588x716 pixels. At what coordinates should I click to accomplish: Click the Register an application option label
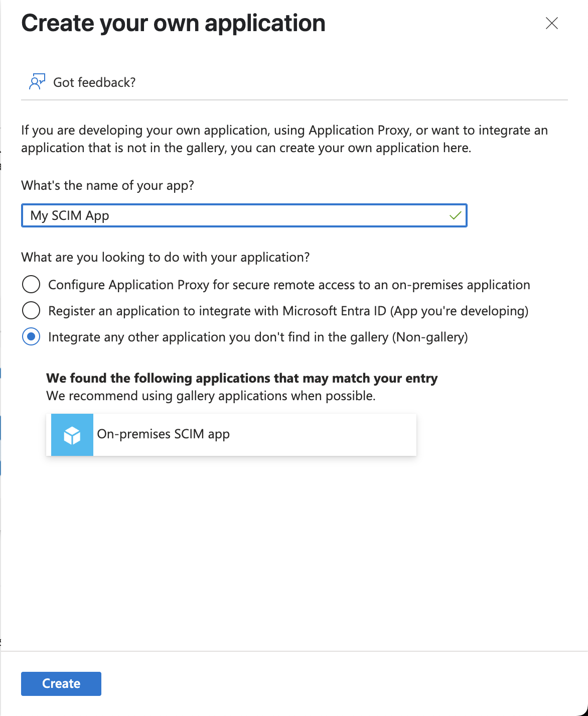click(287, 310)
